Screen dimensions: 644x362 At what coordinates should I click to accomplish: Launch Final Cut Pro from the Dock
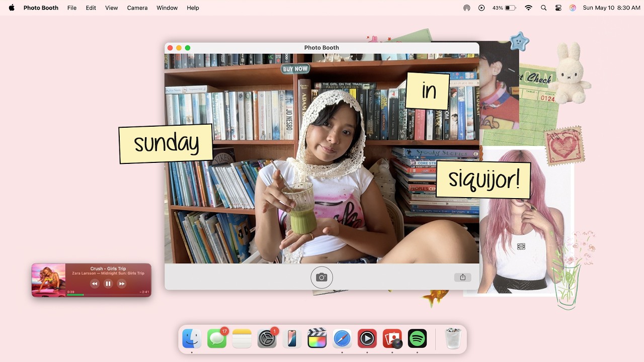[x=317, y=338]
